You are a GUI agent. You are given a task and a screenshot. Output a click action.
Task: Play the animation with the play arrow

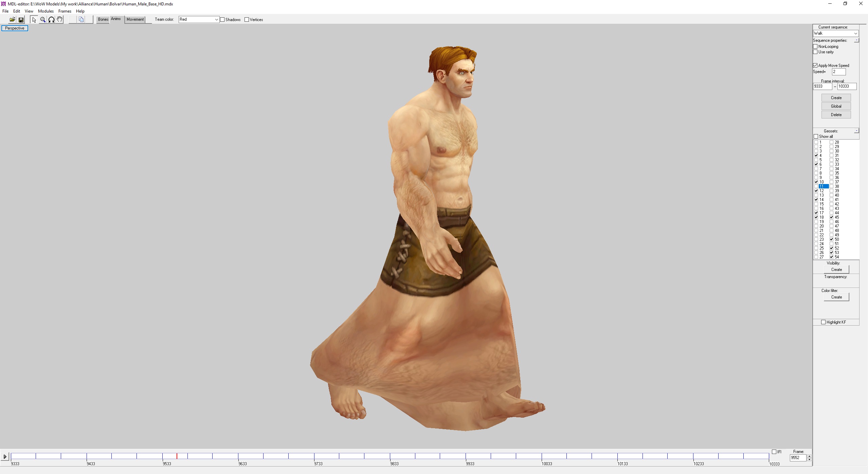click(5, 457)
